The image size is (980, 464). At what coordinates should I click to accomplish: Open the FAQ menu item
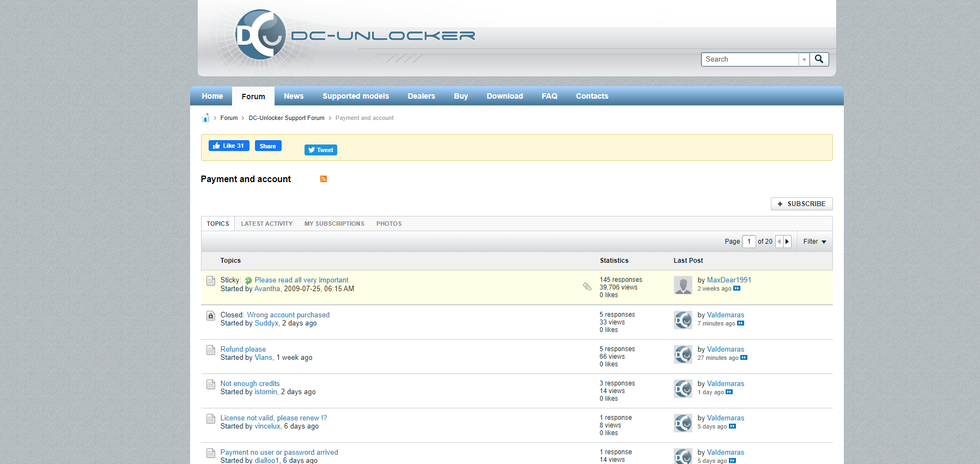550,96
